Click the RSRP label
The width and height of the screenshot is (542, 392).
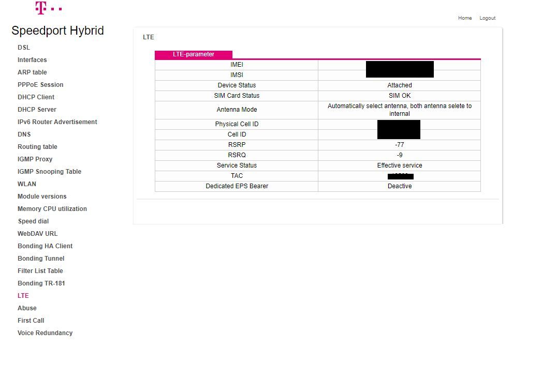click(237, 145)
